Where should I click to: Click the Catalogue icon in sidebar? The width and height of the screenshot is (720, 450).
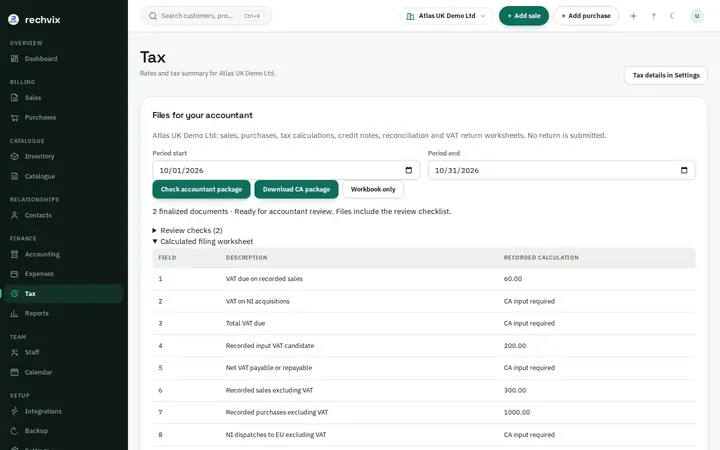pyautogui.click(x=15, y=176)
